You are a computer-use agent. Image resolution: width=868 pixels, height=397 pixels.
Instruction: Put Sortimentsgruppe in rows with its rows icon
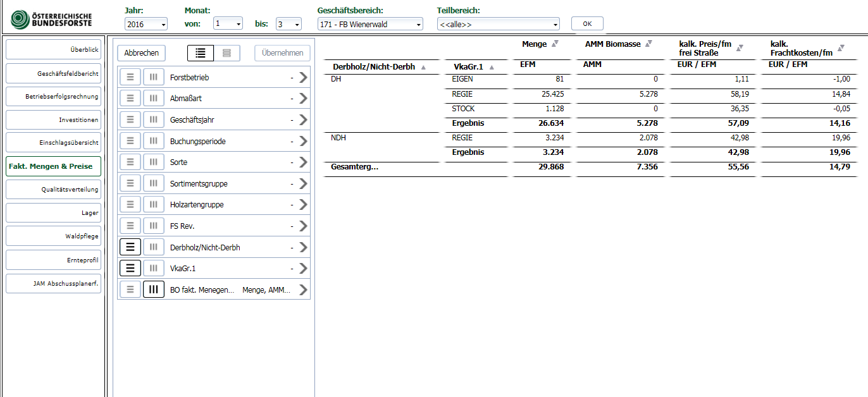pyautogui.click(x=130, y=183)
